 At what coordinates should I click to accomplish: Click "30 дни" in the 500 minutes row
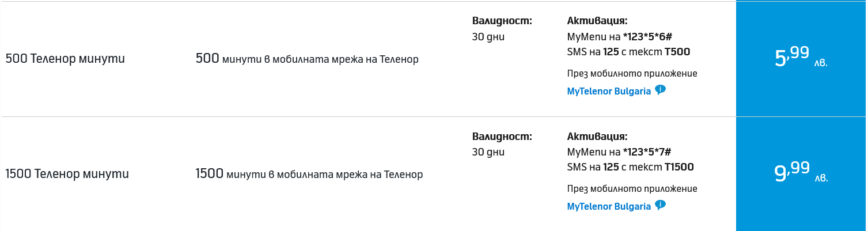488,37
